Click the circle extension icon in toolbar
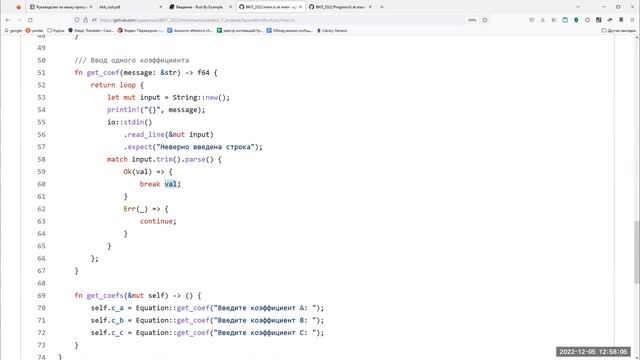 pos(587,20)
